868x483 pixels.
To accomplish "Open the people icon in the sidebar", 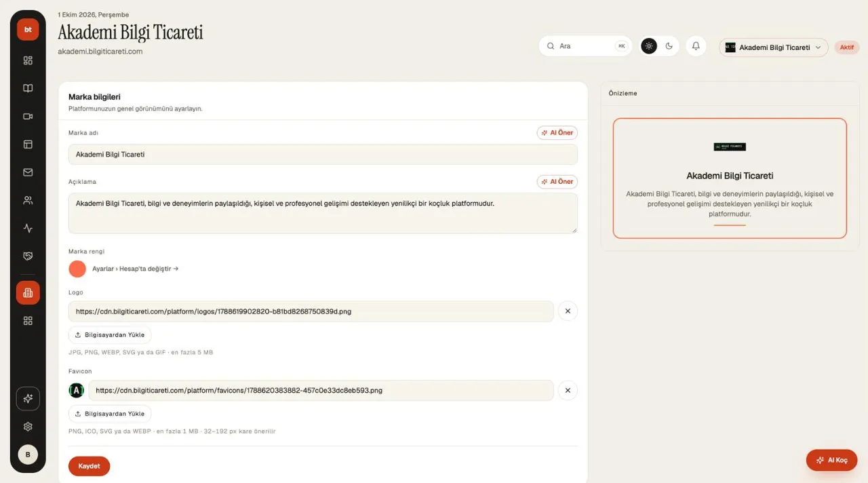I will tap(28, 201).
